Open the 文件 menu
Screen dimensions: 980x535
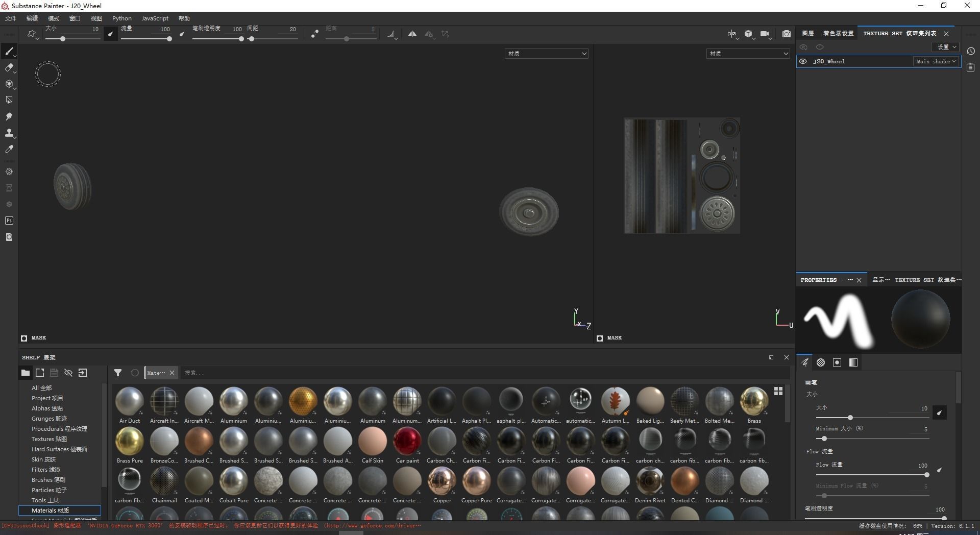click(11, 18)
